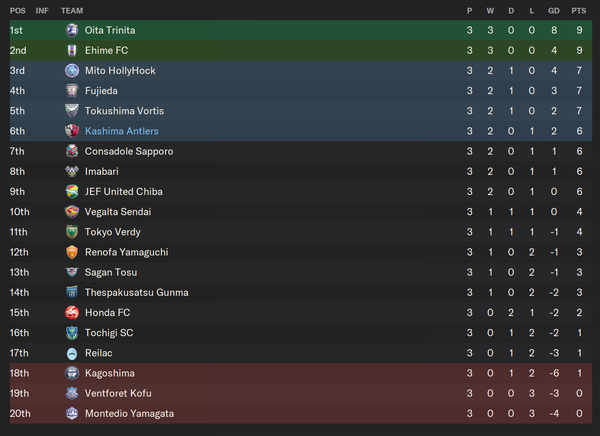Open the Tokushima Vortis team page

[124, 111]
